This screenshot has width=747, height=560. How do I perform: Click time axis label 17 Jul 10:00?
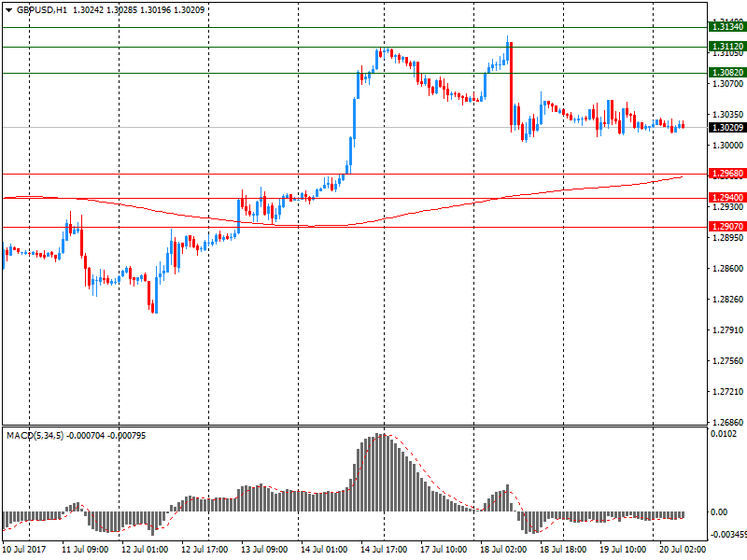[444, 550]
